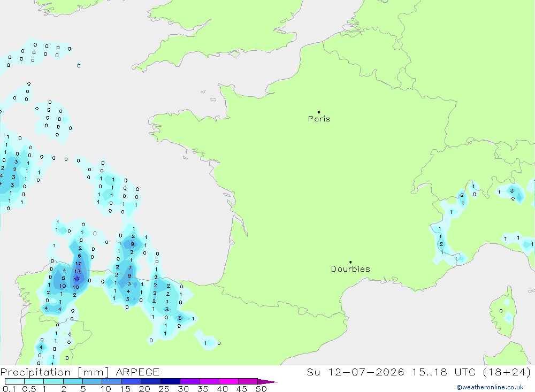Select the legend swatch between 35 and 40

coord(209,381)
